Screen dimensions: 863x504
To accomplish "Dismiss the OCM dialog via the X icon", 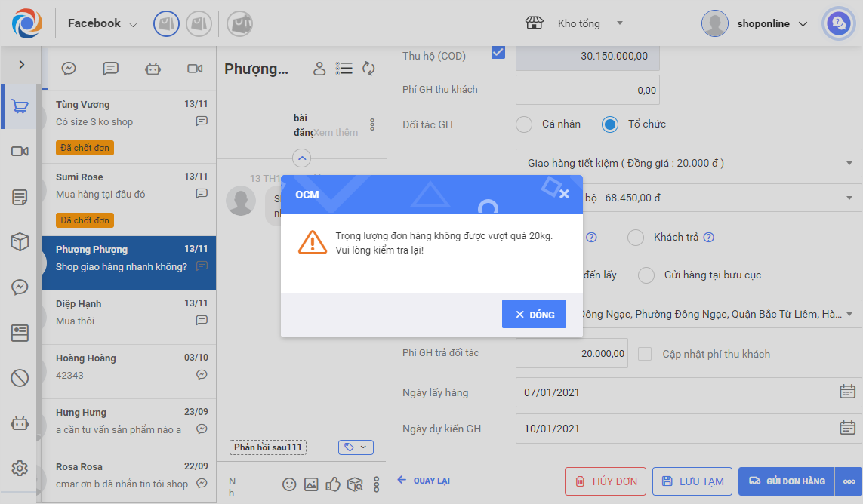I will (x=564, y=194).
